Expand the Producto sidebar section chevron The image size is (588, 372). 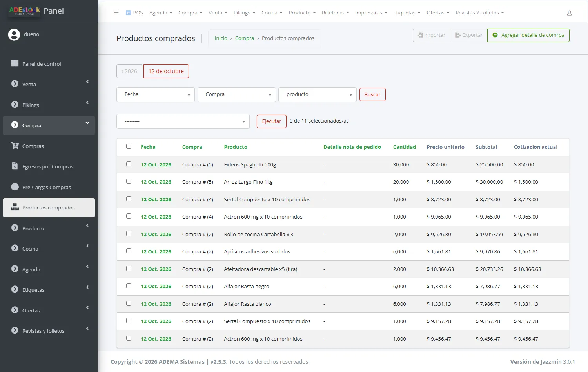tap(87, 226)
